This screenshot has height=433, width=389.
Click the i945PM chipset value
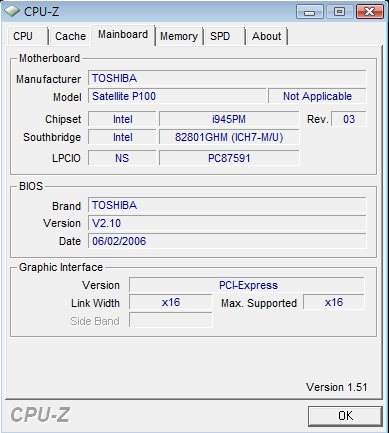click(x=229, y=119)
